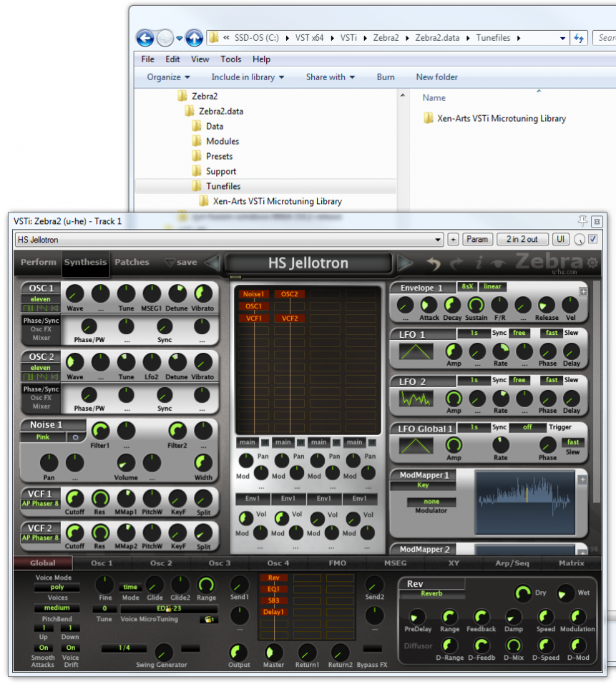
Task: Click the padlock icon beside Voice MicroTuning
Action: click(x=209, y=619)
